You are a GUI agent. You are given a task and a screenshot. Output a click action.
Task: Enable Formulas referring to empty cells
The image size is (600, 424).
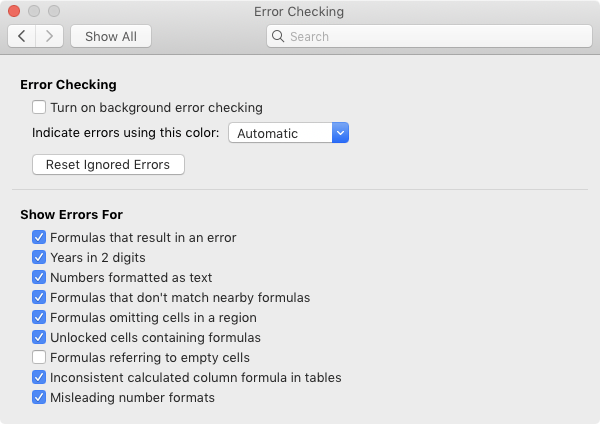[39, 357]
